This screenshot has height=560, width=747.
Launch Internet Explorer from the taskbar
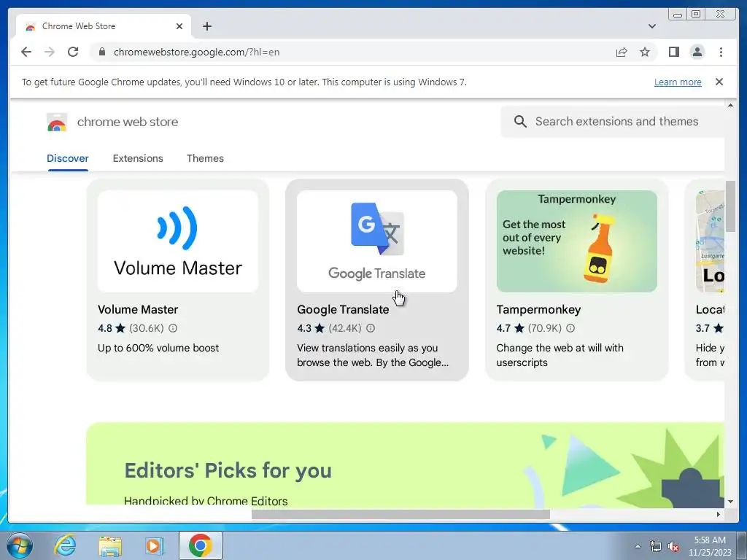(x=65, y=545)
